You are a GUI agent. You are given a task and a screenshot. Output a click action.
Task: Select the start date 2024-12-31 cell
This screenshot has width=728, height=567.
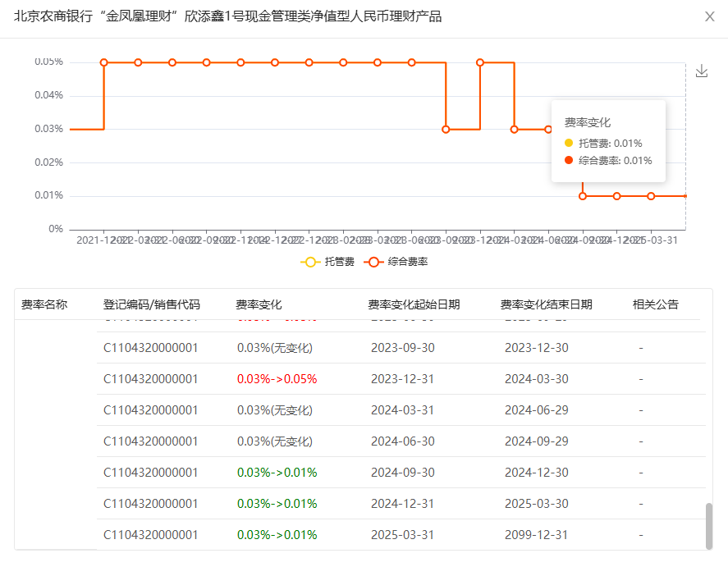coord(402,504)
